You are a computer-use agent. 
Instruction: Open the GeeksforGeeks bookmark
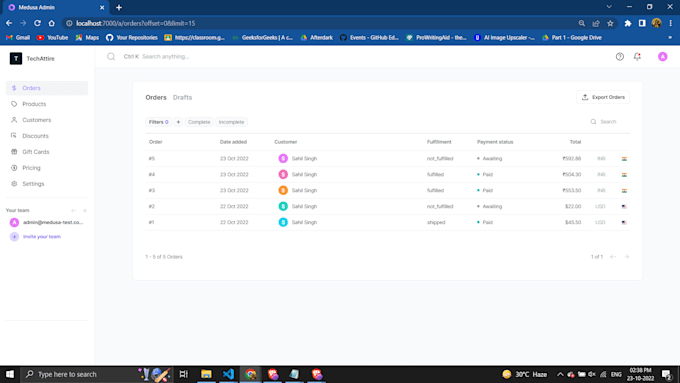tap(262, 38)
